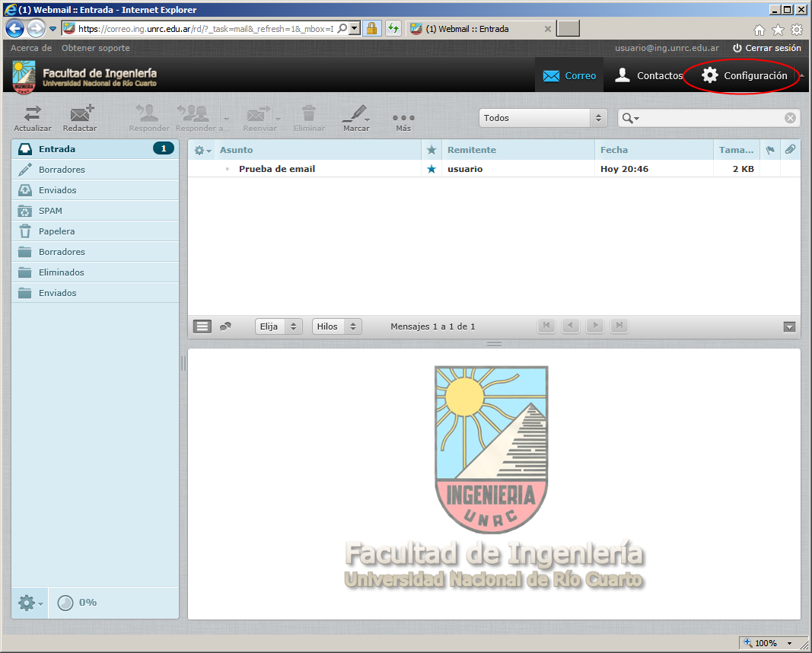This screenshot has height=653, width=812.
Task: Expand the Reenviar options arrow
Action: pyautogui.click(x=278, y=119)
